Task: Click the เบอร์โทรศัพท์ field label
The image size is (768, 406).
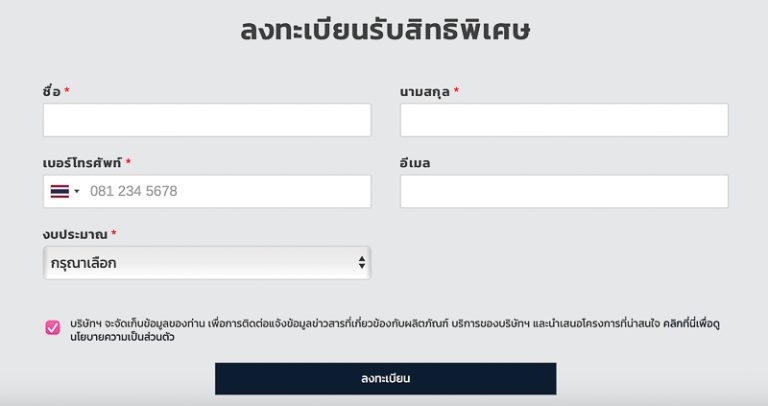Action: click(x=82, y=163)
